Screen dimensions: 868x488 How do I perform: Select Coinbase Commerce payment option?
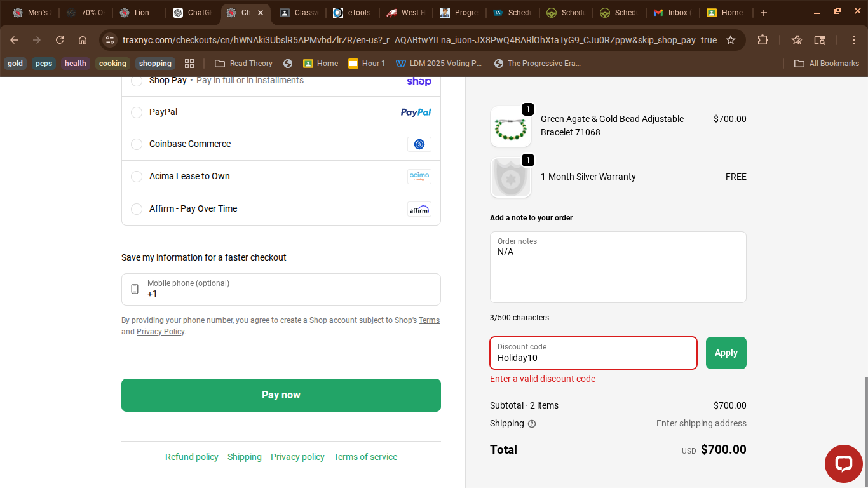tap(137, 144)
